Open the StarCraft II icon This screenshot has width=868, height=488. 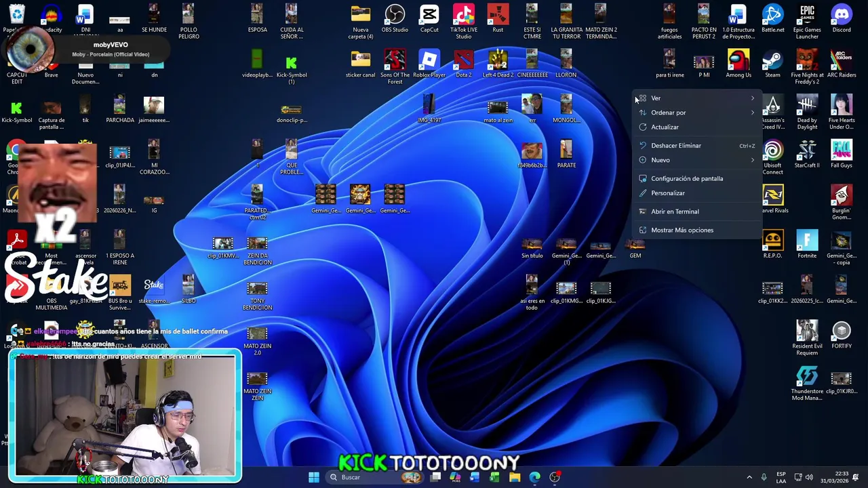807,155
